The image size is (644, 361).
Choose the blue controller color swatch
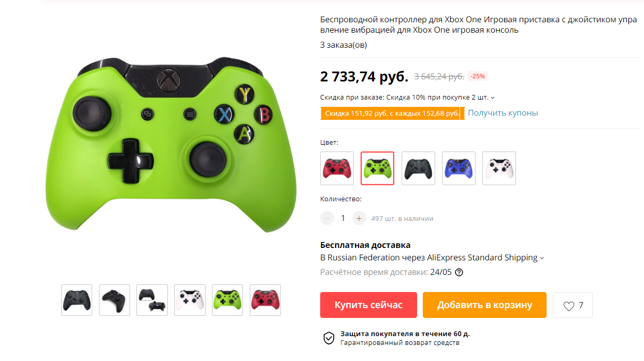tap(459, 168)
